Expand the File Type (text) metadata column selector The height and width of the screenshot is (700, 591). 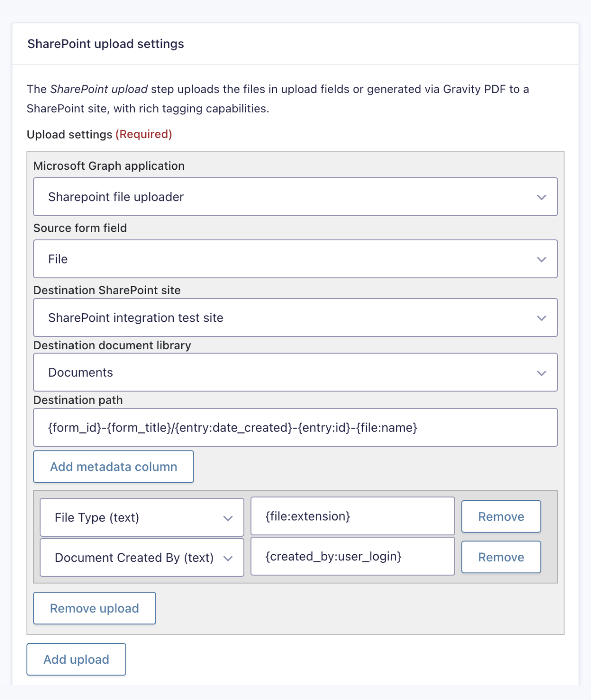click(x=141, y=517)
